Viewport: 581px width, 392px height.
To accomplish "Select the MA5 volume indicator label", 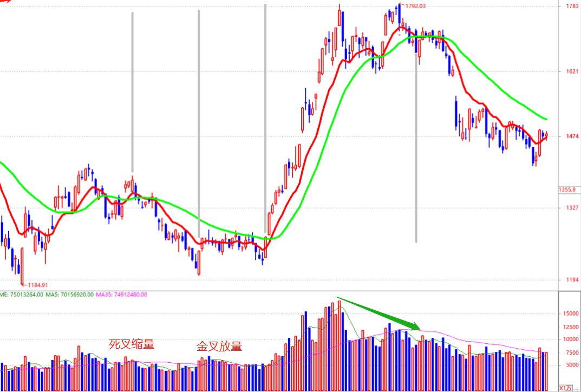I will coord(70,295).
